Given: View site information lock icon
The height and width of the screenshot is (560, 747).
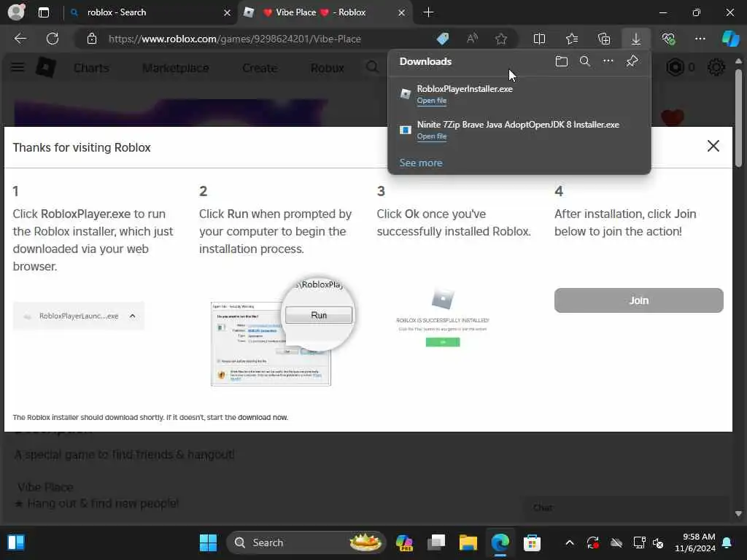Looking at the screenshot, I should tap(92, 39).
